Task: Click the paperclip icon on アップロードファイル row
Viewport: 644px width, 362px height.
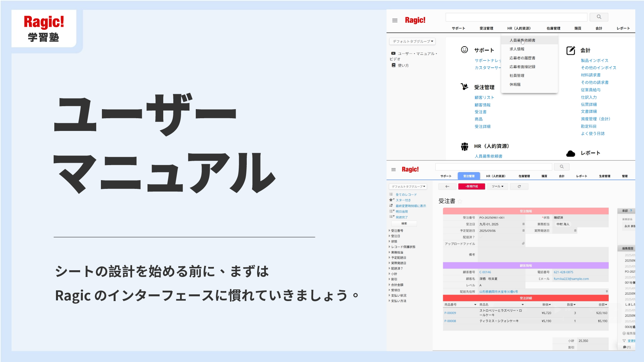Action: [x=523, y=244]
